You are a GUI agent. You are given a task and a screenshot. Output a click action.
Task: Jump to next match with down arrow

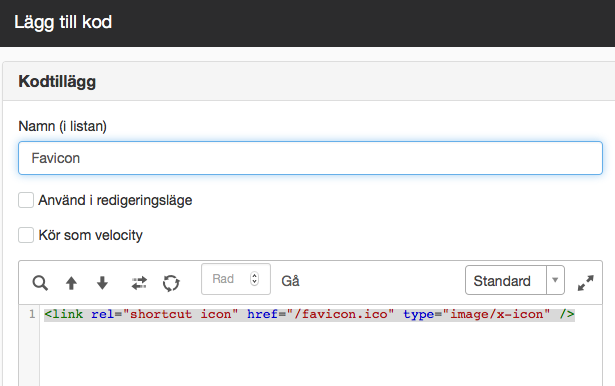pos(102,282)
